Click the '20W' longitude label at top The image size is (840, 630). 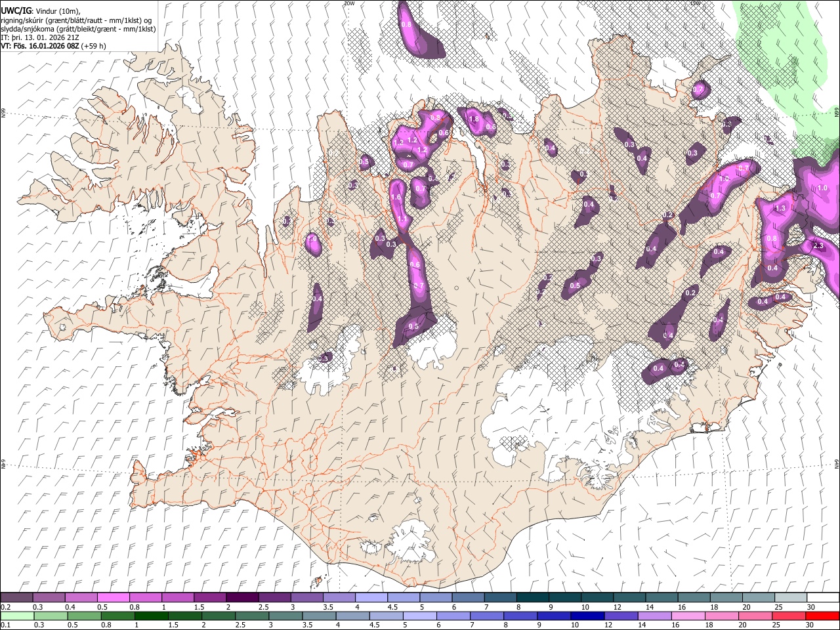349,3
